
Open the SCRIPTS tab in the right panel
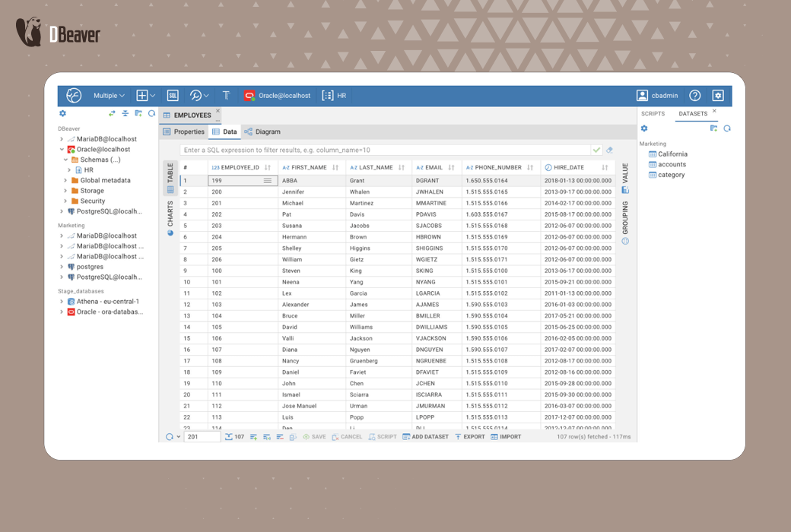pyautogui.click(x=655, y=113)
